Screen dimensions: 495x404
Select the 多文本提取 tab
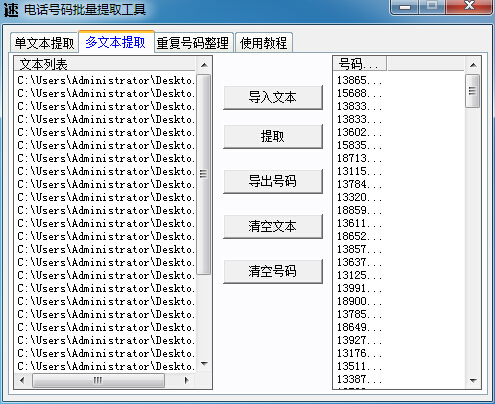click(116, 42)
